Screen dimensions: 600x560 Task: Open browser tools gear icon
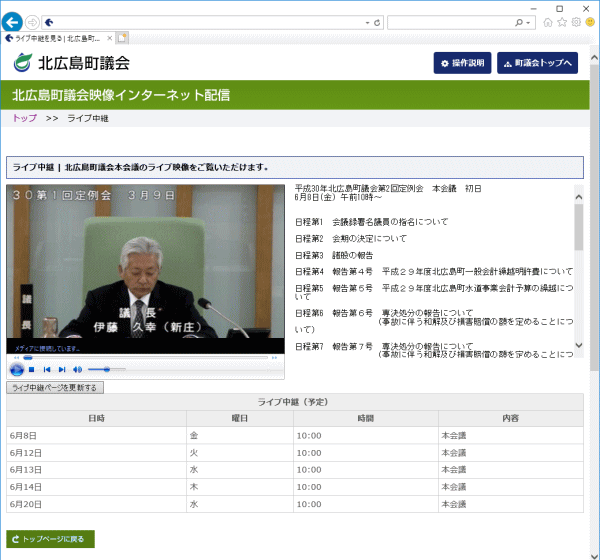click(x=576, y=22)
